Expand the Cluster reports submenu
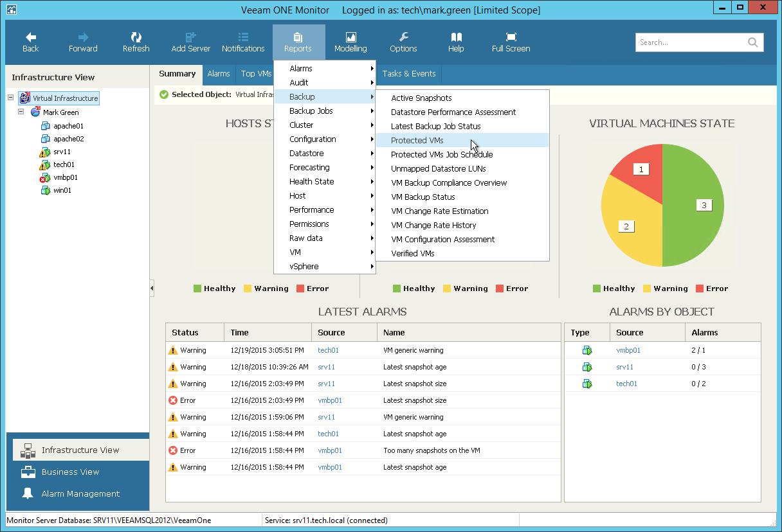This screenshot has height=532, width=782. pyautogui.click(x=325, y=125)
